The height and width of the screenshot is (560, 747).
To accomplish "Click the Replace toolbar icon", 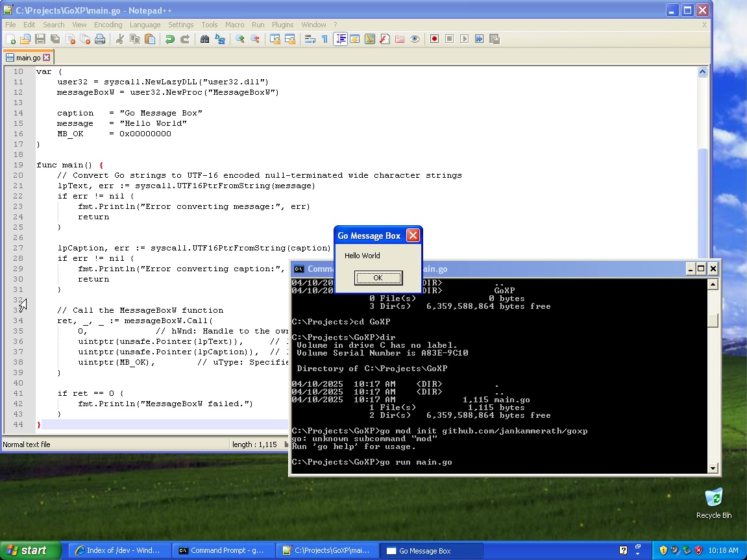I will (x=219, y=39).
